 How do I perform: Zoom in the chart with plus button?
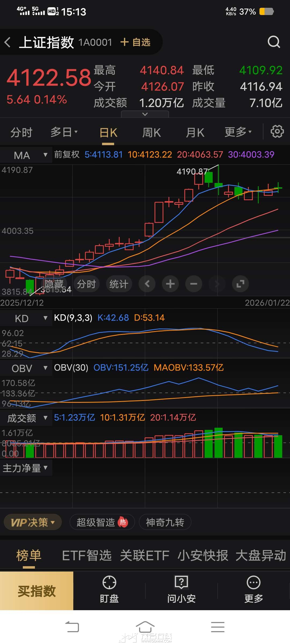click(170, 284)
